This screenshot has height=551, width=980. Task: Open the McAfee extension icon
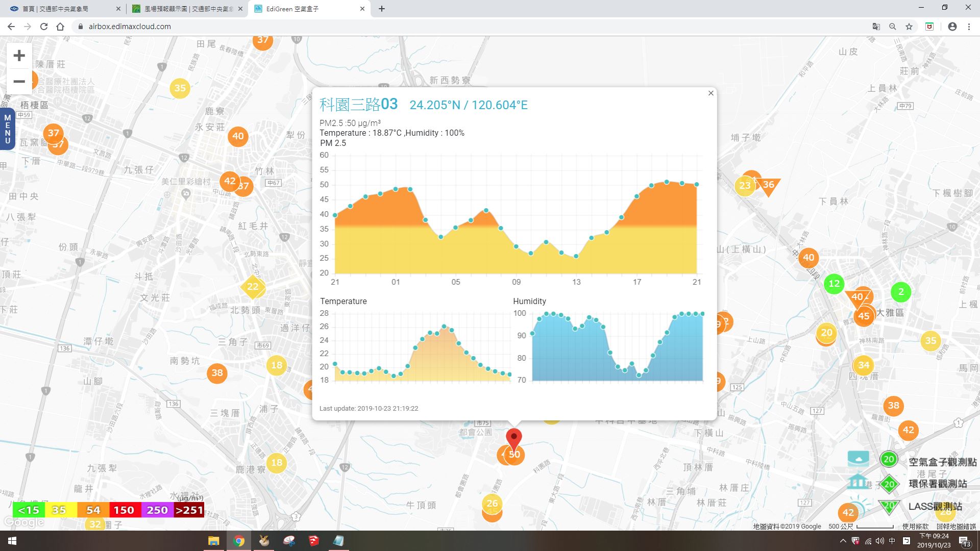(929, 27)
